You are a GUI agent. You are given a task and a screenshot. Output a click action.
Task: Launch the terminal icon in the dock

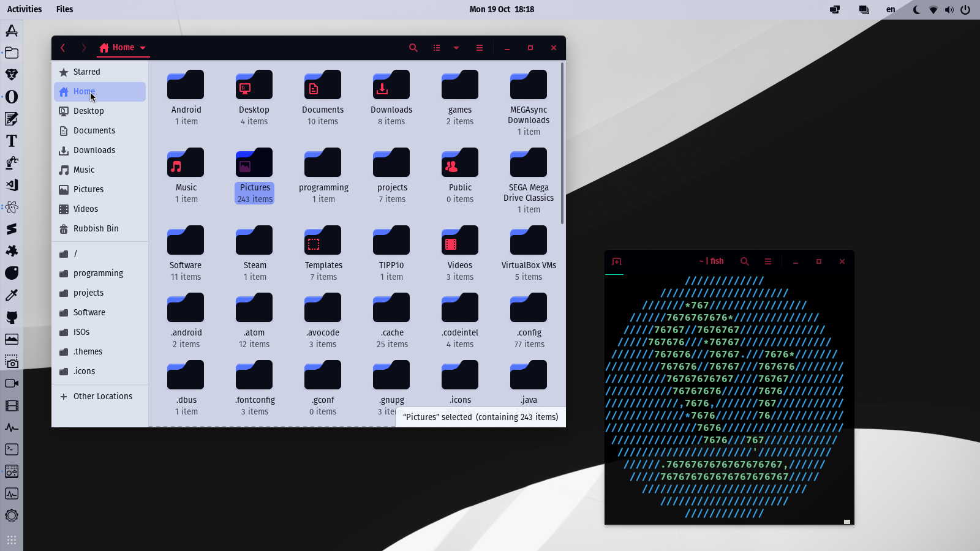click(12, 449)
